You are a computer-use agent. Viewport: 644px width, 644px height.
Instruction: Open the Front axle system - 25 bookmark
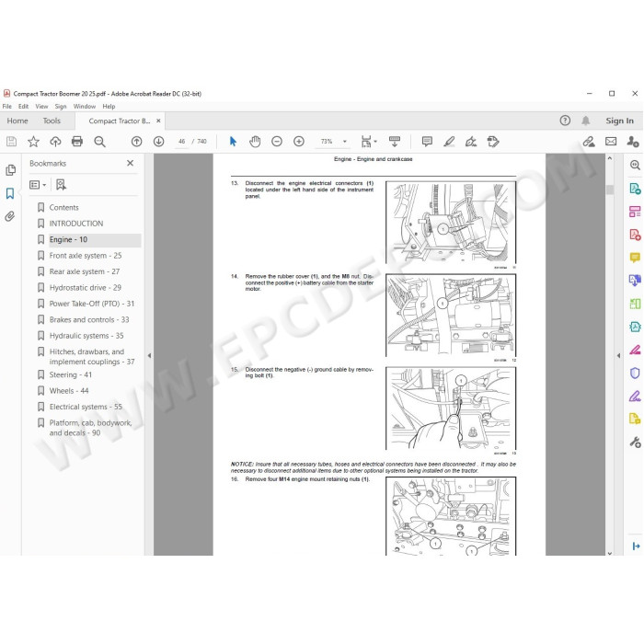pyautogui.click(x=86, y=256)
